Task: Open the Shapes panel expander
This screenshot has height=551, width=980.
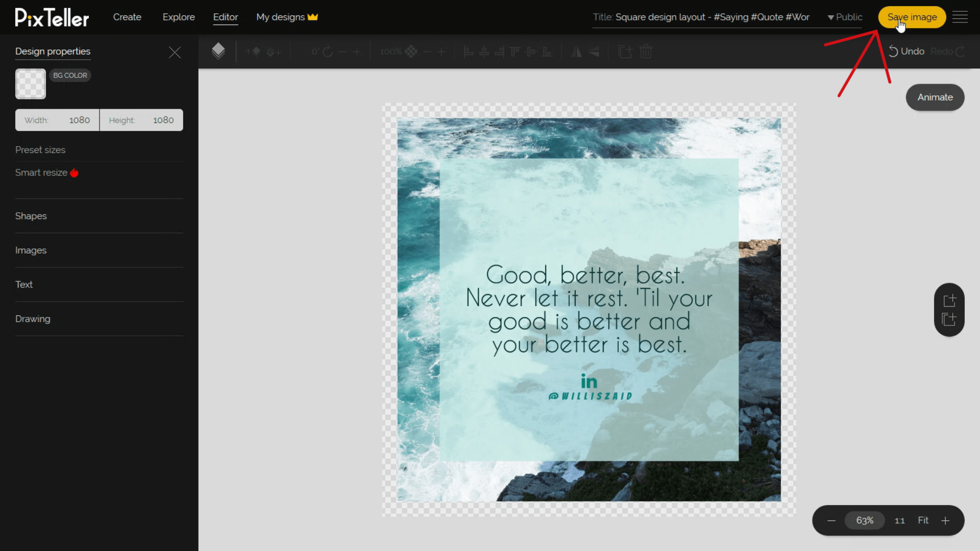Action: [x=31, y=215]
